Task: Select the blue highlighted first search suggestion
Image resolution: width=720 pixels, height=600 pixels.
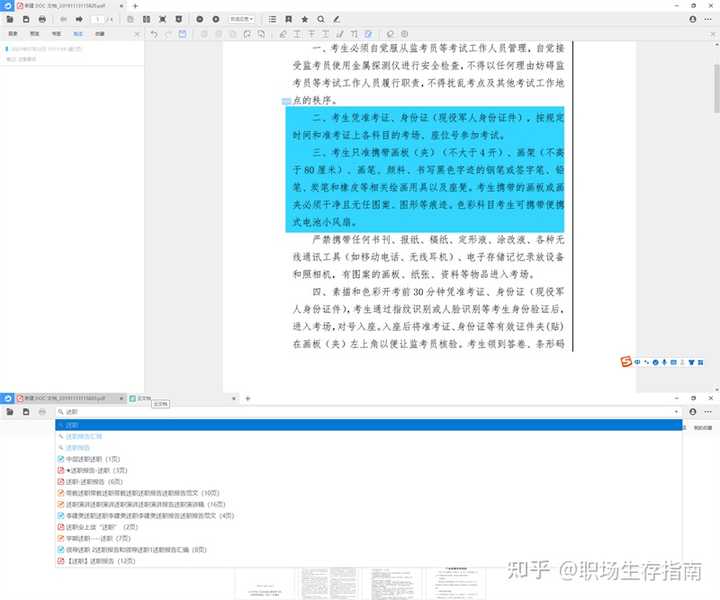Action: (x=369, y=425)
